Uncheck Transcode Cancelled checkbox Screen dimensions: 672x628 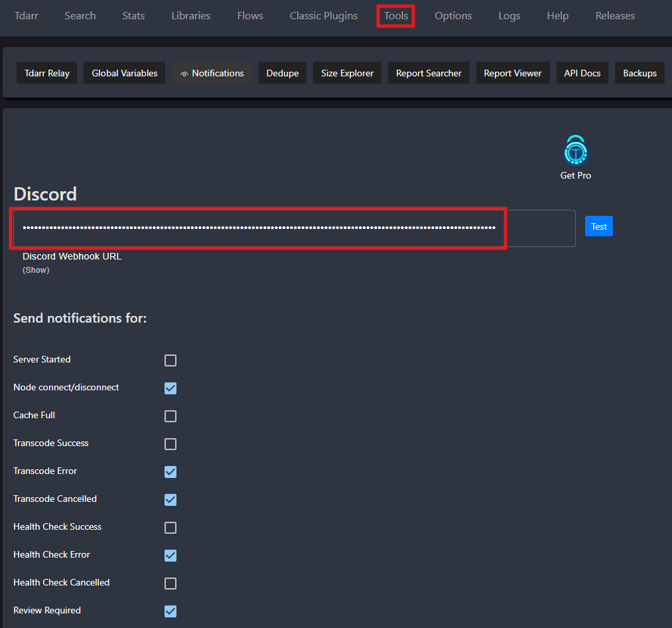pos(170,500)
